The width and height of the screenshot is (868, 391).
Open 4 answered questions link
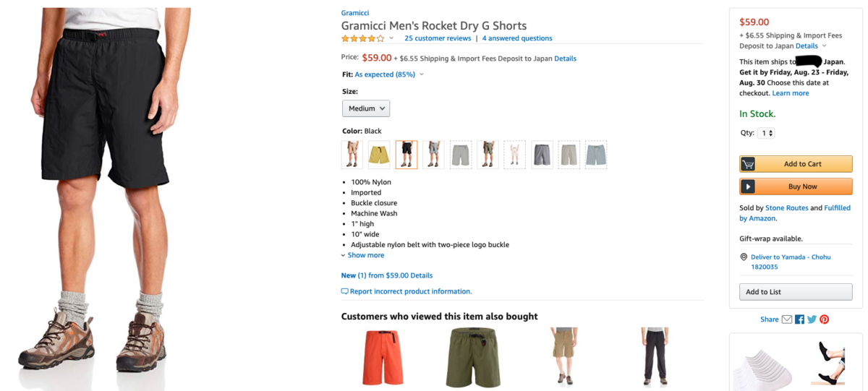click(x=517, y=38)
